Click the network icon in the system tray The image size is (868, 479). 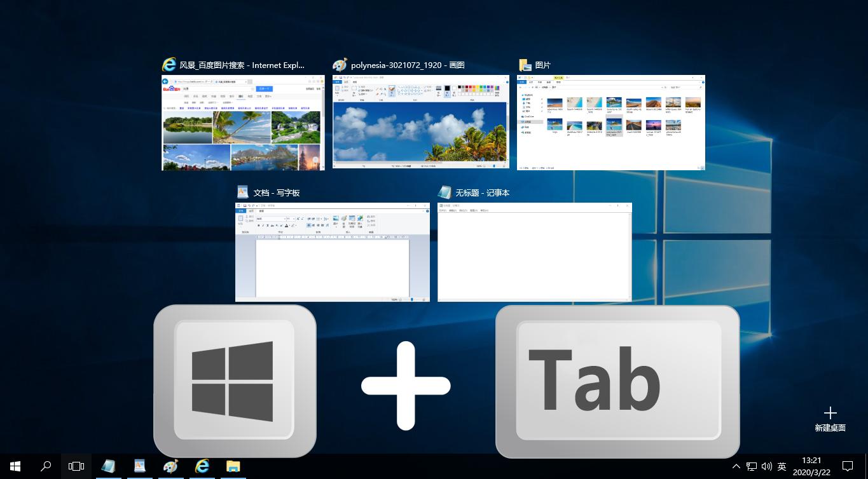[x=751, y=466]
